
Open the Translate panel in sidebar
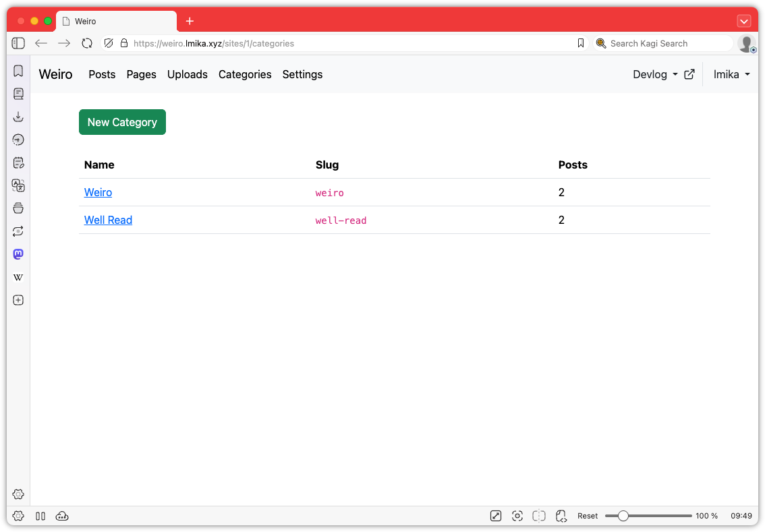[18, 185]
